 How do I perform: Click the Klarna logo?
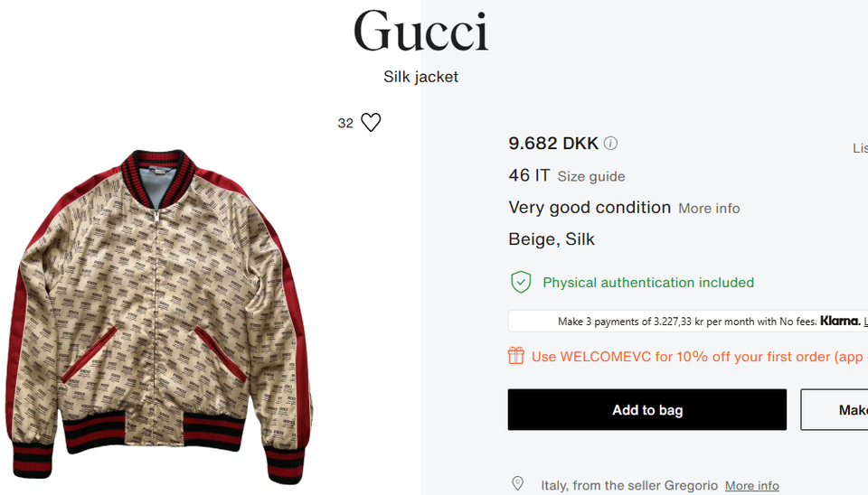point(840,321)
